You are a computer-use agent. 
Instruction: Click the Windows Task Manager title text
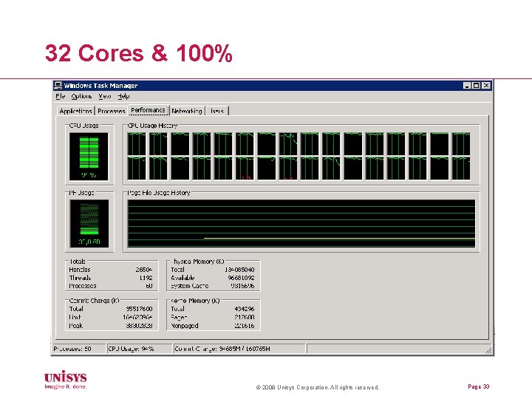(x=100, y=86)
